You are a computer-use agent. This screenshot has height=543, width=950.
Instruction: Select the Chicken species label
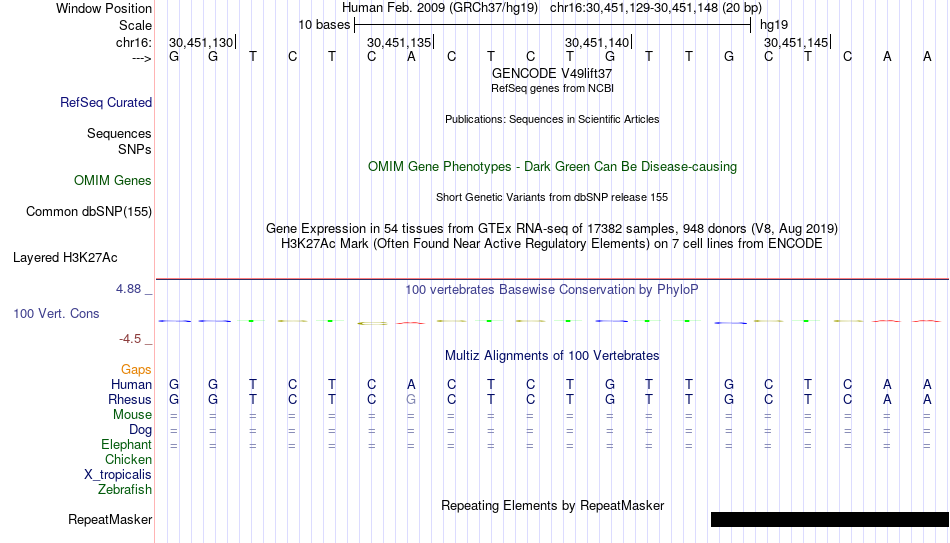128,459
